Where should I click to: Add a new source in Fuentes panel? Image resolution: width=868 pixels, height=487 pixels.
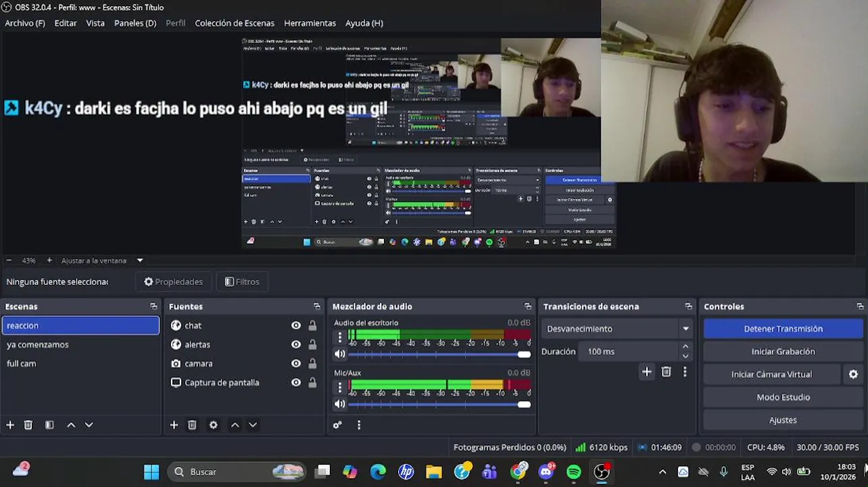[x=174, y=425]
